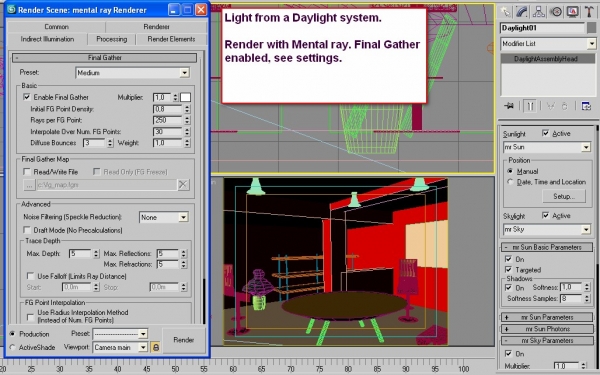600x375 pixels.
Task: Collapse the Final Gather rollout
Action: pos(104,58)
